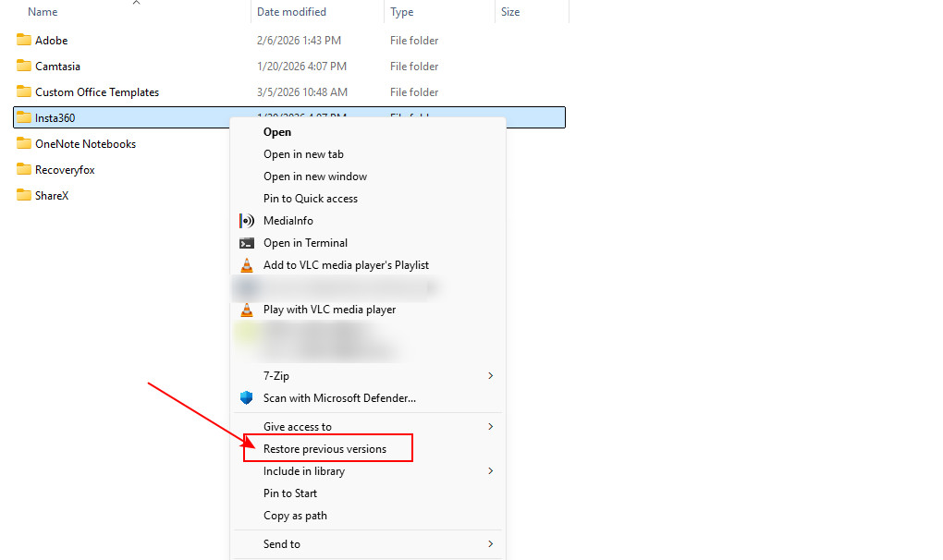
Task: Select the OneNote Notebooks folder name
Action: coord(85,143)
